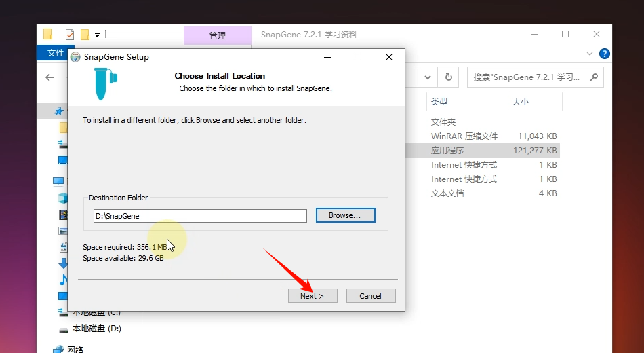The height and width of the screenshot is (353, 644).
Task: Click the back arrow in File Explorer
Action: tap(49, 77)
